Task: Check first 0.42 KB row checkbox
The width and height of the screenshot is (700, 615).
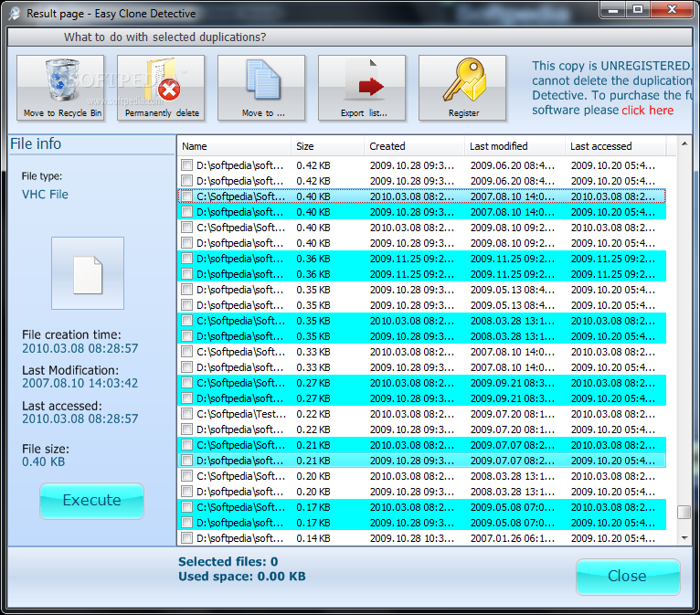Action: (x=186, y=165)
